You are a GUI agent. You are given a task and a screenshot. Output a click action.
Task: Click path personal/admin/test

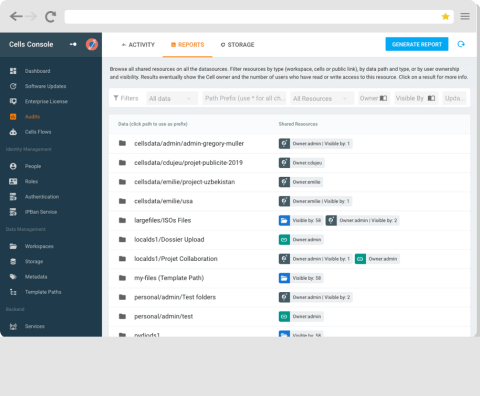163,316
